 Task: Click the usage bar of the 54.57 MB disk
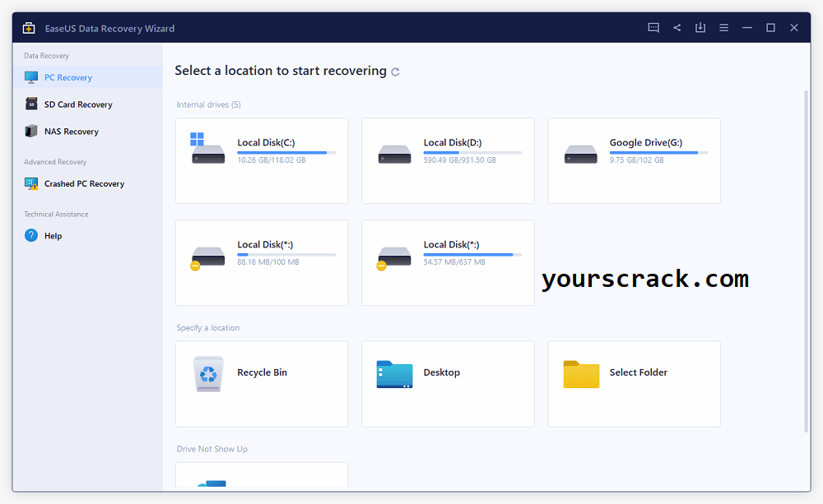click(472, 254)
